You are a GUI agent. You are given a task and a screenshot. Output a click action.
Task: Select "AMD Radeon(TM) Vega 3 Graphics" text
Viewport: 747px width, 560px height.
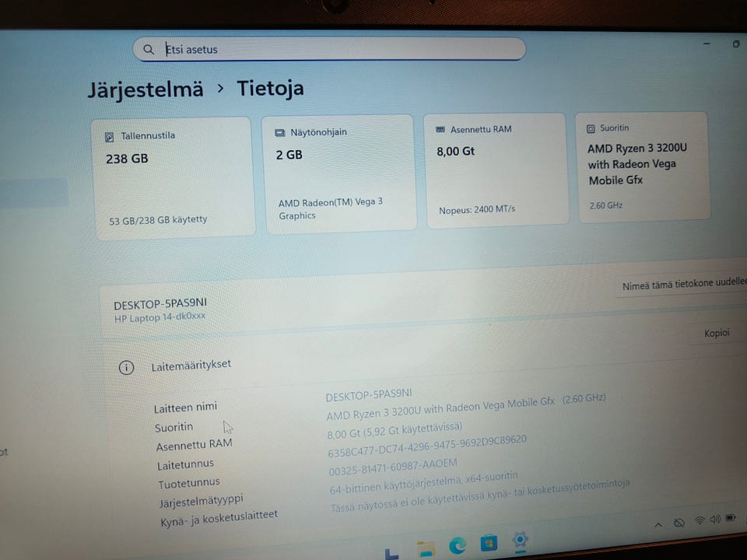pos(331,208)
